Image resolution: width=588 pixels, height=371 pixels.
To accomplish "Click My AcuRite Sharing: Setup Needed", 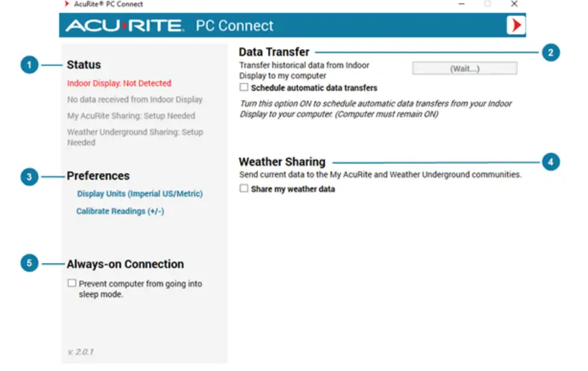I will [x=131, y=116].
